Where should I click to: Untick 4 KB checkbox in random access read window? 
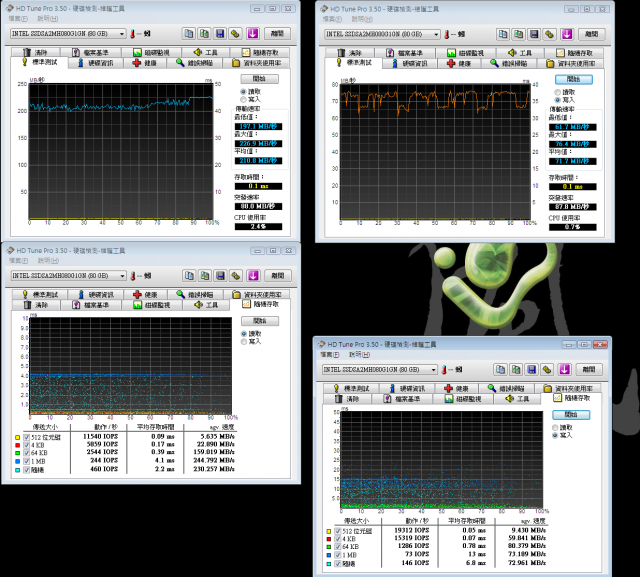pyautogui.click(x=27, y=445)
